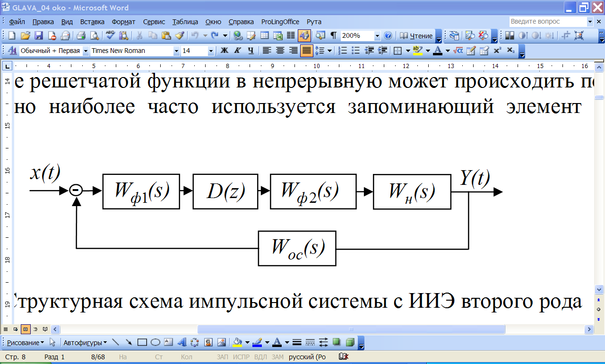
Task: Toggle Italic (К) formatting
Action: tap(238, 51)
